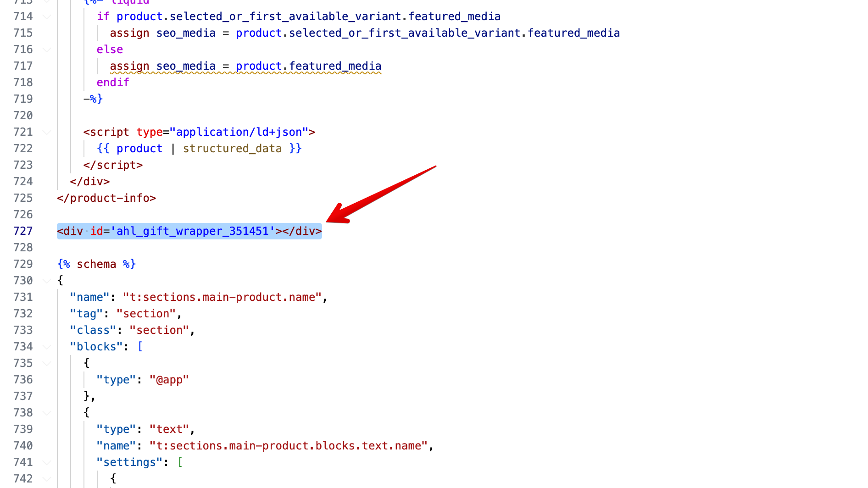Click the closing div tag on line 724
The image size is (868, 488).
click(x=90, y=182)
